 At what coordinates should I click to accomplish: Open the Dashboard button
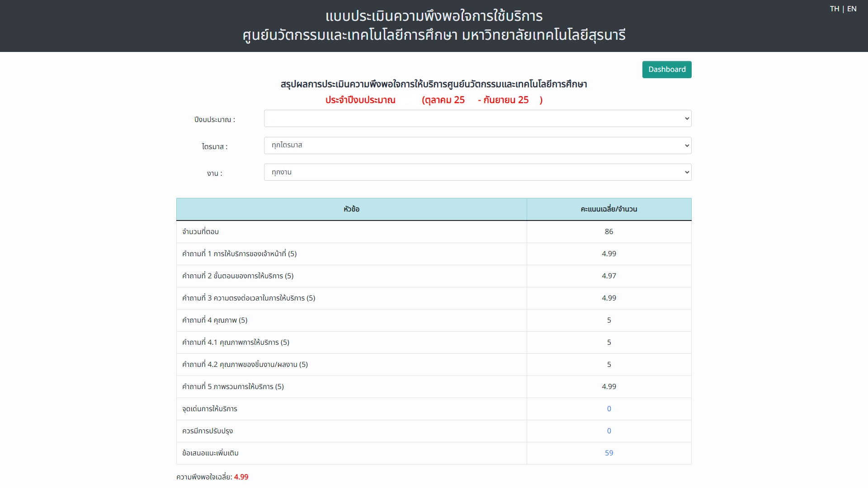(667, 70)
